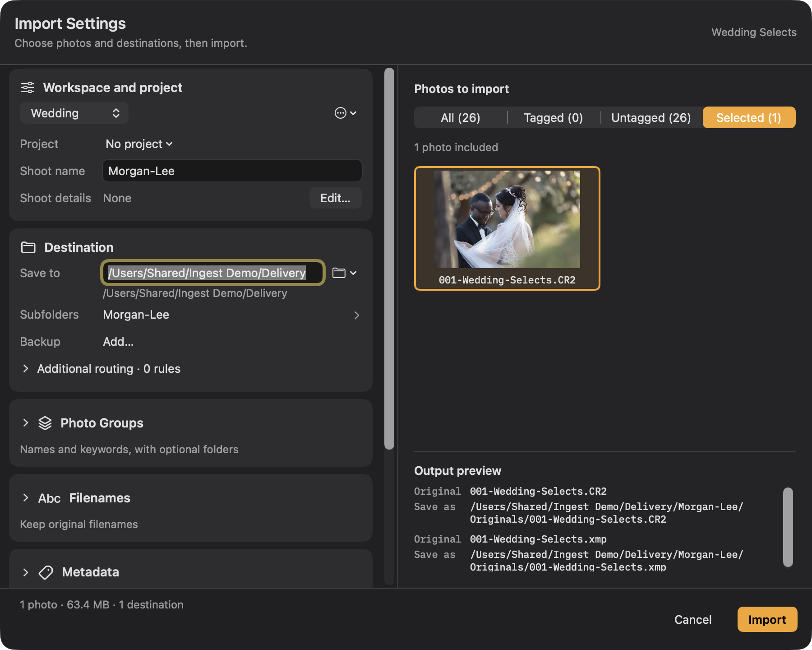Click the Output preview scrollbar
Screen dimensions: 812x650
pyautogui.click(x=788, y=527)
